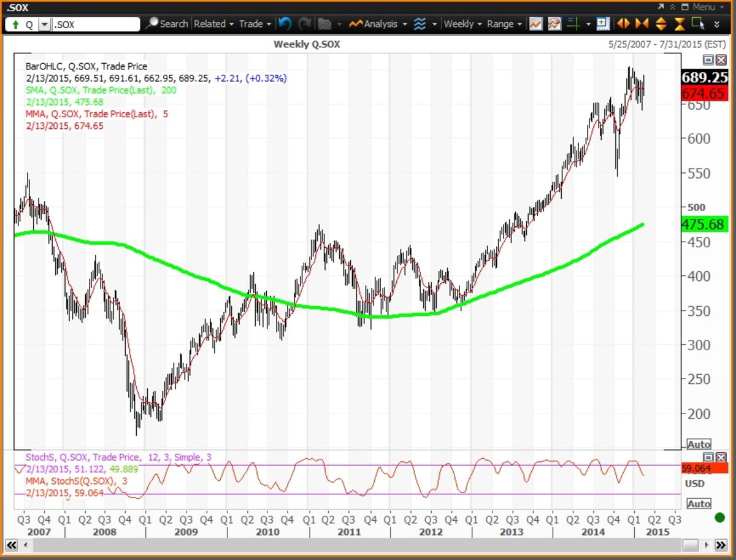The width and height of the screenshot is (736, 560).
Task: Open the Related menu
Action: pyautogui.click(x=213, y=24)
